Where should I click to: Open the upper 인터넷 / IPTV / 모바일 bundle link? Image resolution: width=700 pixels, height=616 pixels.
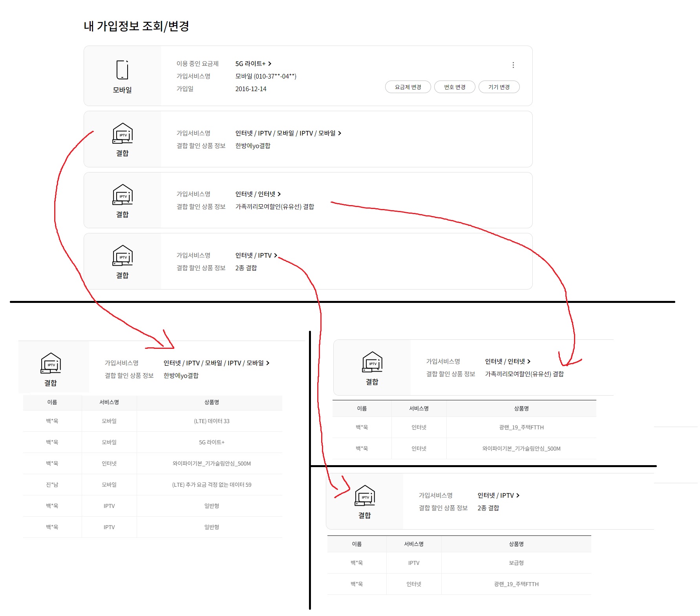coord(288,133)
